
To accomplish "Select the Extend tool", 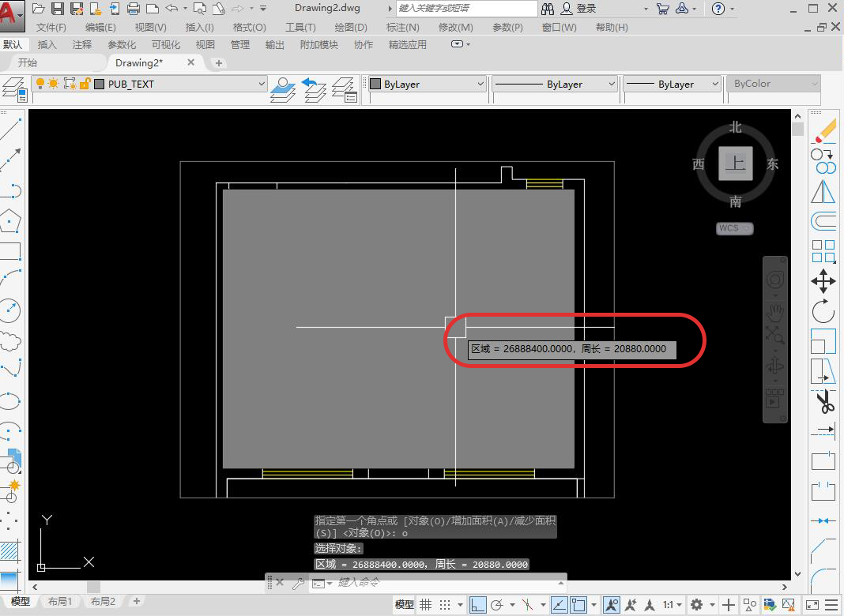I will tap(823, 430).
